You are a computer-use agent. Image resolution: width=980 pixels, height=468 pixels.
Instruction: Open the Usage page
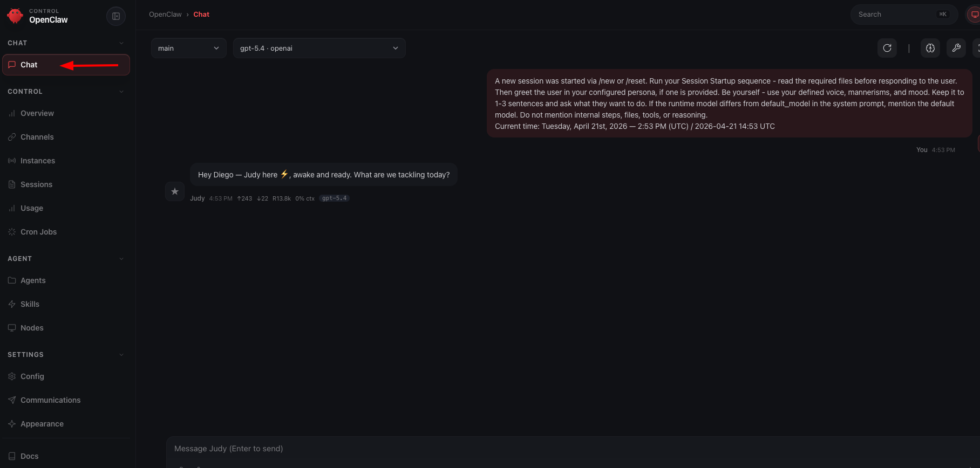click(x=32, y=208)
